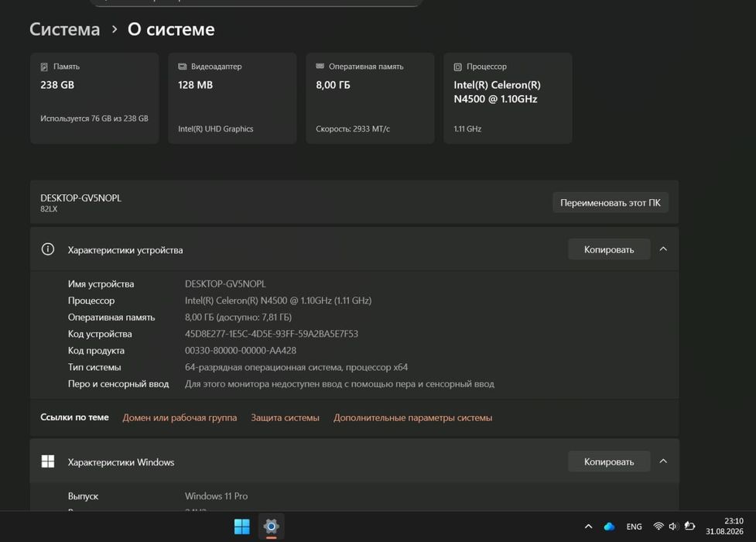Click the storage icon on Память card
This screenshot has height=542, width=756.
pyautogui.click(x=44, y=67)
